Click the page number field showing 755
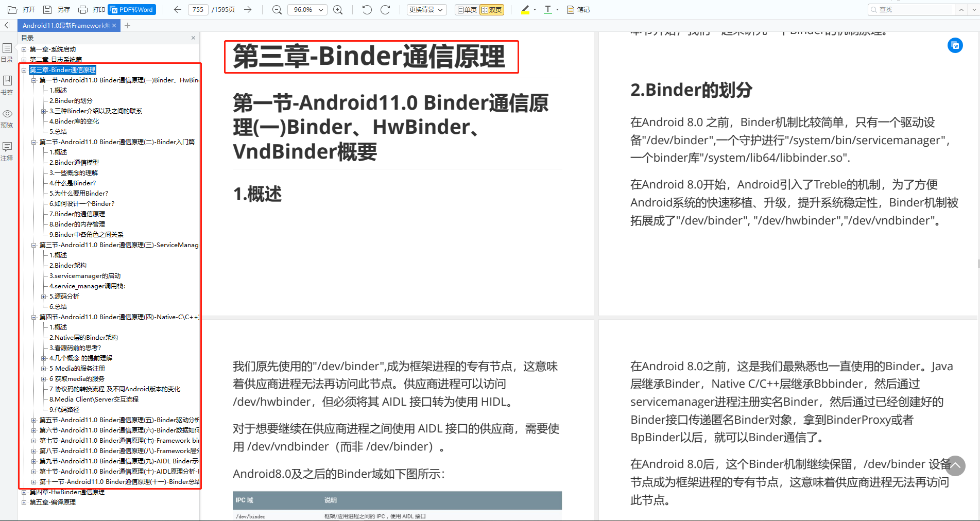This screenshot has height=521, width=980. tap(198, 9)
